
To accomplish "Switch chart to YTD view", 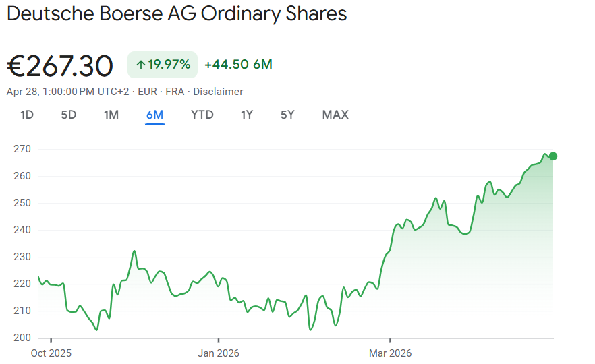I will (x=202, y=115).
